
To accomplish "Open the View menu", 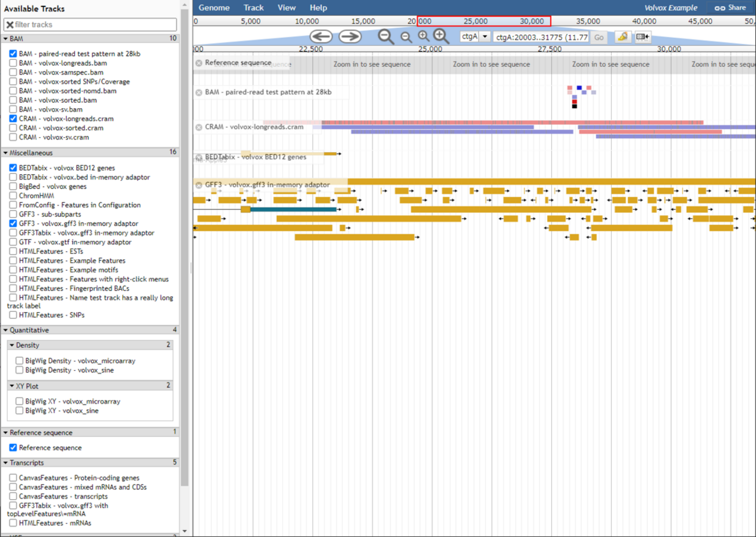I will tap(287, 8).
